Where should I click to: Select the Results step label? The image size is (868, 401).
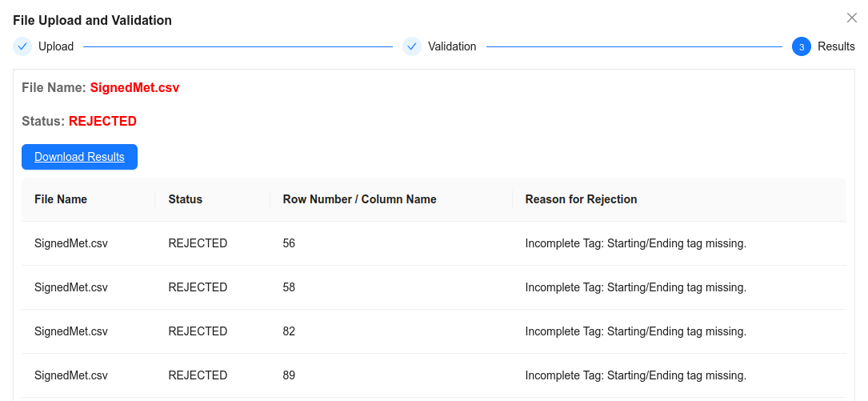(x=836, y=46)
